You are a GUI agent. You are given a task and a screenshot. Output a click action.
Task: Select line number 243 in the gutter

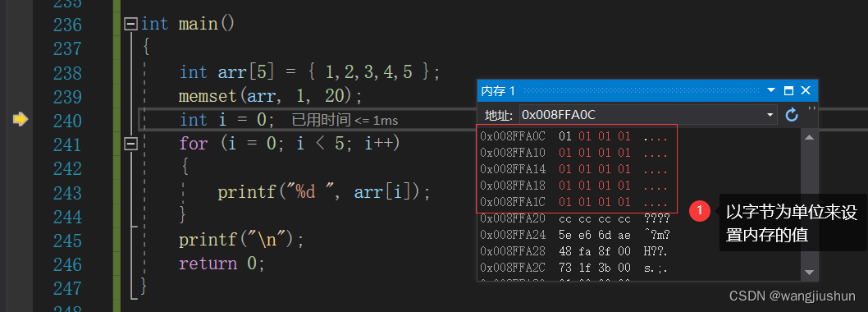[67, 192]
